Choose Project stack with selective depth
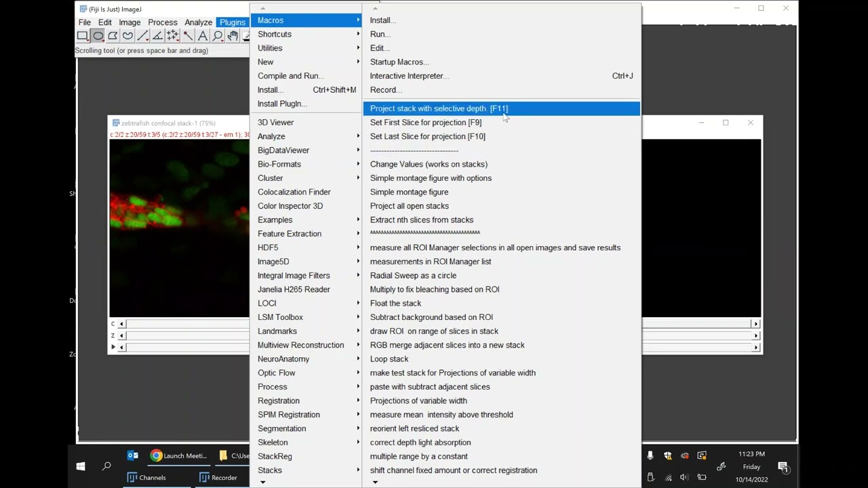Image resolution: width=868 pixels, height=488 pixels. (x=501, y=108)
